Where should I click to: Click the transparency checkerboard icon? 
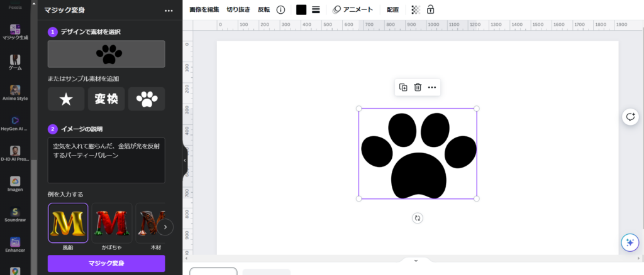click(415, 9)
